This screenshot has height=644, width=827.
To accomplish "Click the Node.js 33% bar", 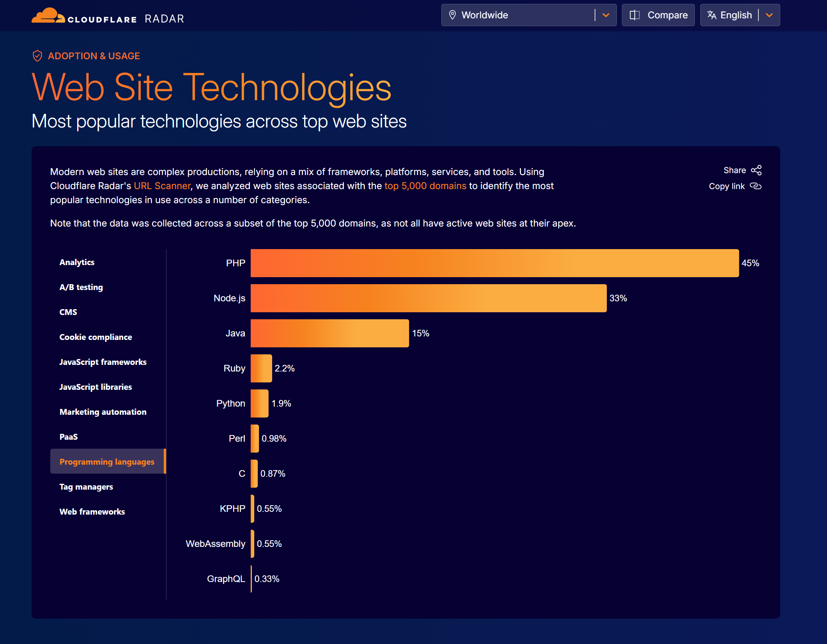I will point(428,298).
